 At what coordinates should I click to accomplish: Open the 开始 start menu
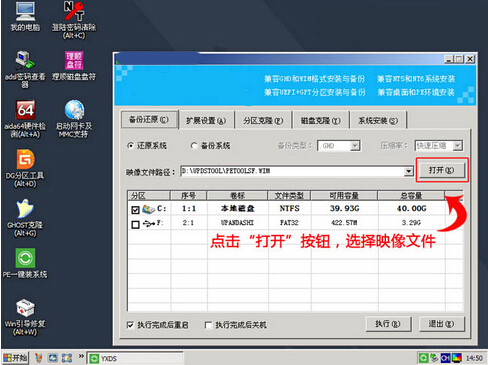(x=15, y=358)
